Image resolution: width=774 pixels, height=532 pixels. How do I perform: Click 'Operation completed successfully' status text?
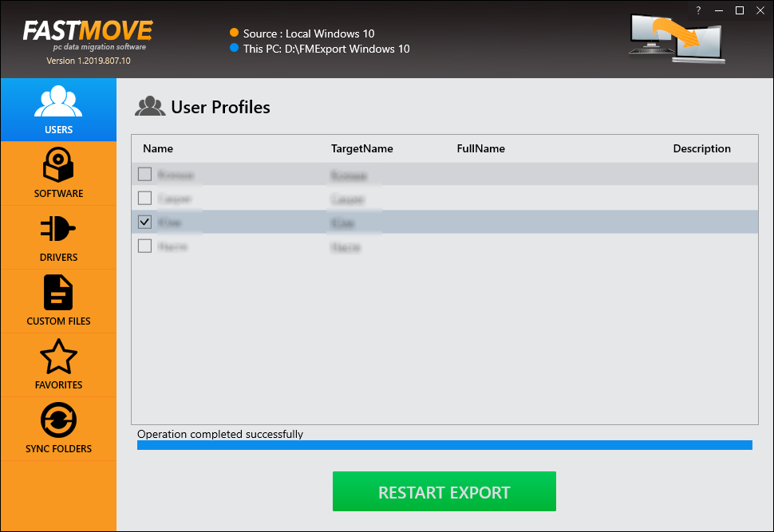(220, 434)
